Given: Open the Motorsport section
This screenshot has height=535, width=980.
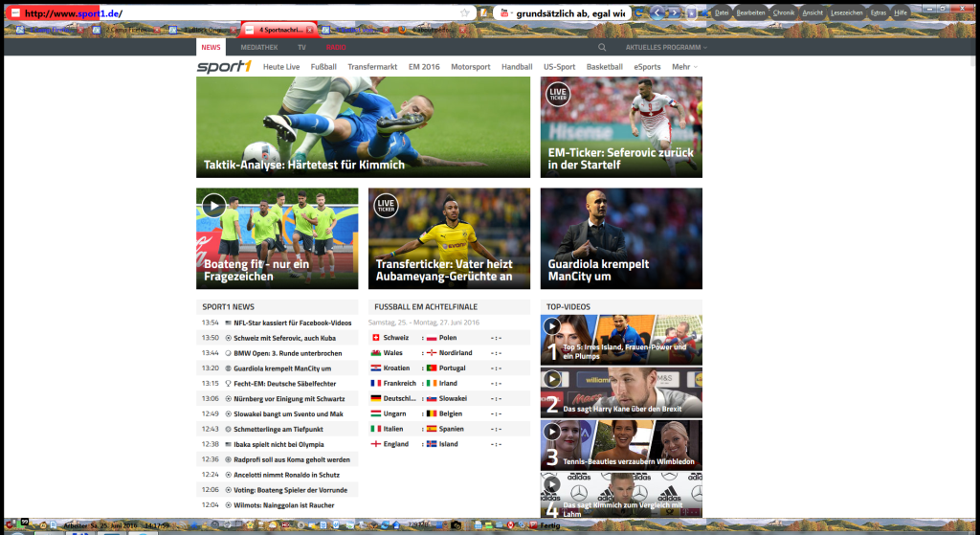Looking at the screenshot, I should point(471,67).
